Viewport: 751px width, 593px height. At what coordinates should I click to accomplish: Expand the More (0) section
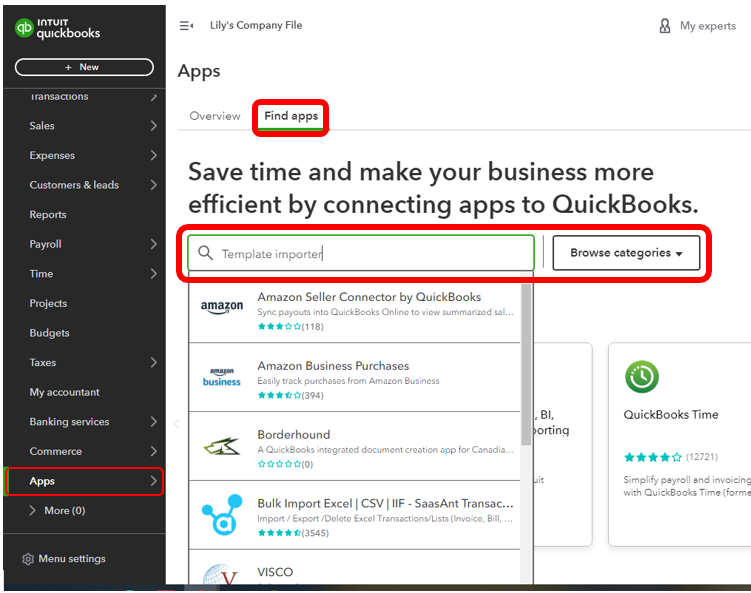pos(57,511)
